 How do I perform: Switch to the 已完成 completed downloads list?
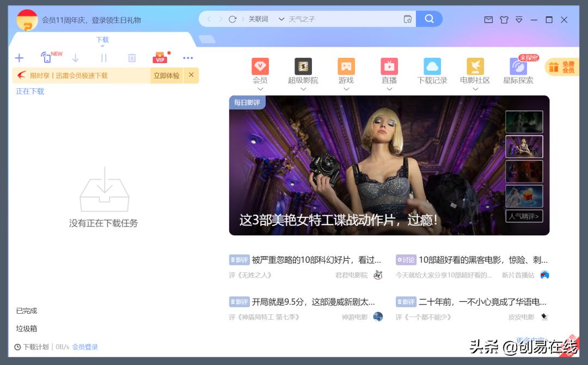[x=26, y=311]
